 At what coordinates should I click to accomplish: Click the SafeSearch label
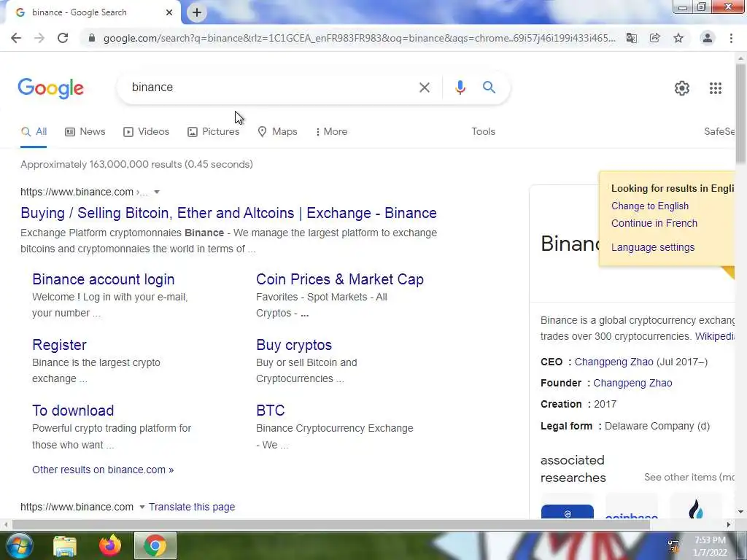point(719,132)
